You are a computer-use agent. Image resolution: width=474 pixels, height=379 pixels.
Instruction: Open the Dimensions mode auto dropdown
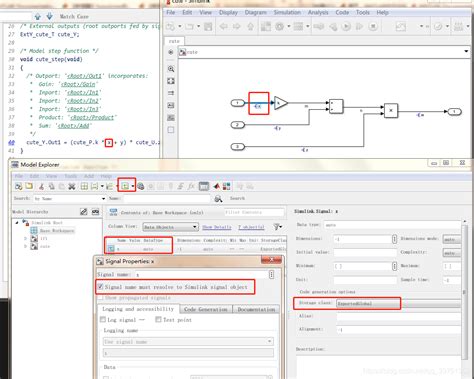(x=451, y=239)
